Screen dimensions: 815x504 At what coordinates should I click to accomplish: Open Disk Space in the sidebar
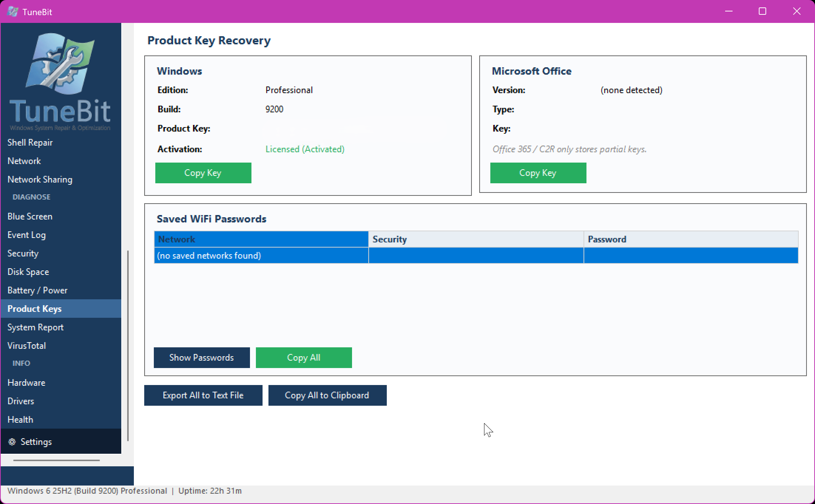(x=61, y=272)
